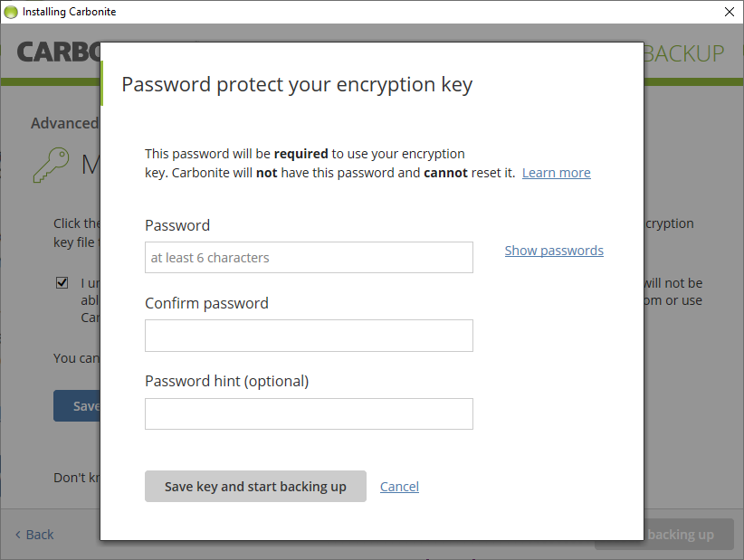Click the CARBONITE logo in the header
The height and width of the screenshot is (560, 744).
pos(58,52)
